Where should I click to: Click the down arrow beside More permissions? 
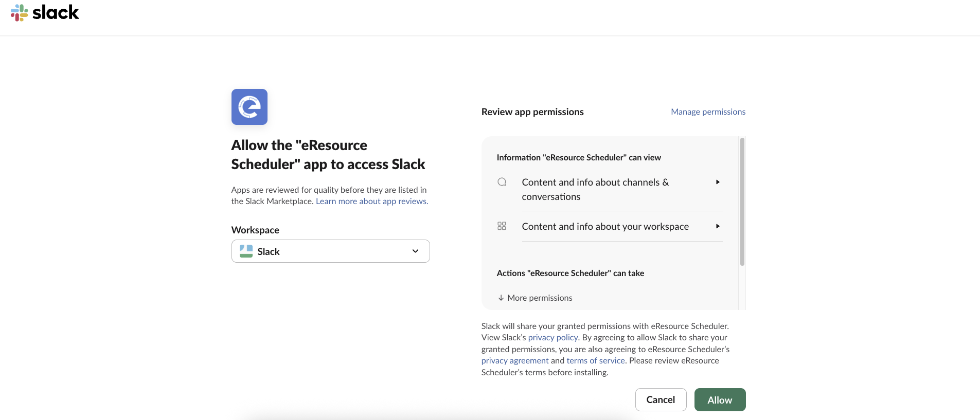click(501, 298)
